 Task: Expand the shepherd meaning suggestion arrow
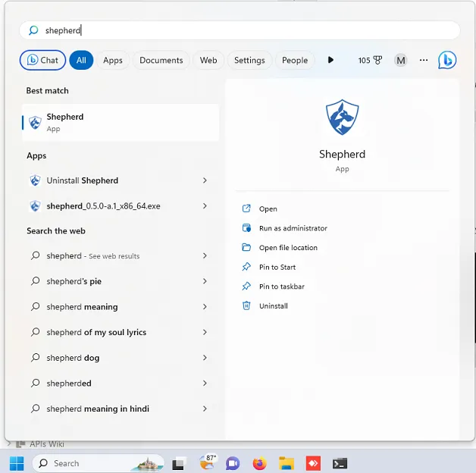point(205,307)
